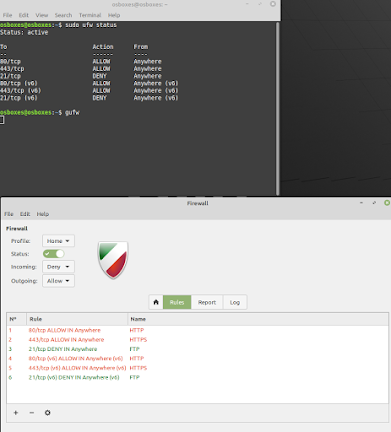Click the terminal window scrollbar

click(277, 108)
